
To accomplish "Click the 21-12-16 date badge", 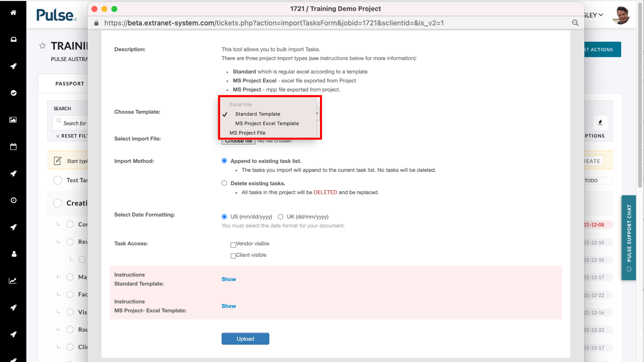I will click(598, 312).
